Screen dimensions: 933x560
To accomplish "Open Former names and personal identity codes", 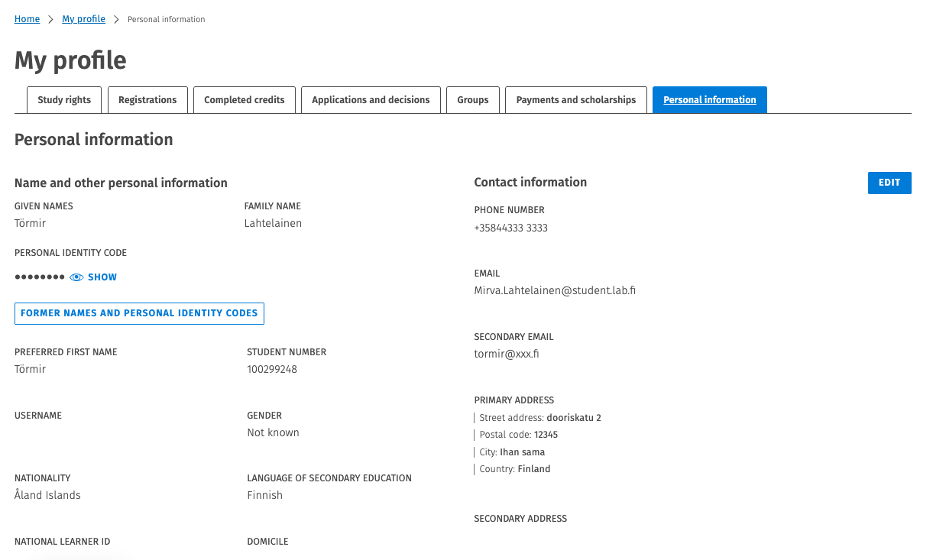I will [x=139, y=313].
